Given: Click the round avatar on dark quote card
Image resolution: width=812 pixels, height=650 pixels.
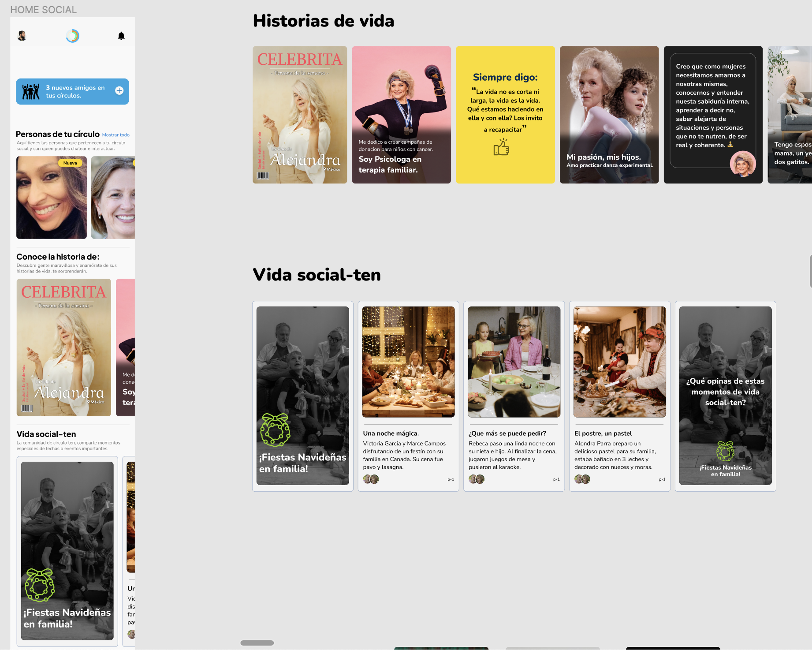Looking at the screenshot, I should 743,164.
